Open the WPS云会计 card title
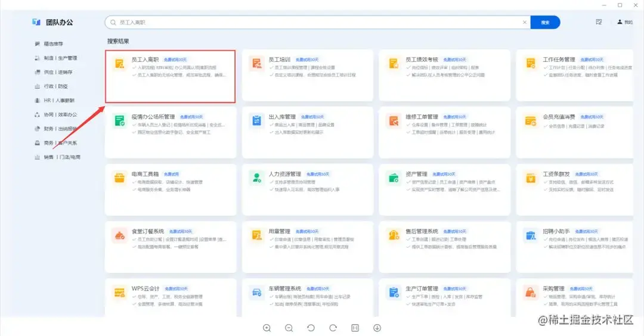644x336 pixels. 145,288
